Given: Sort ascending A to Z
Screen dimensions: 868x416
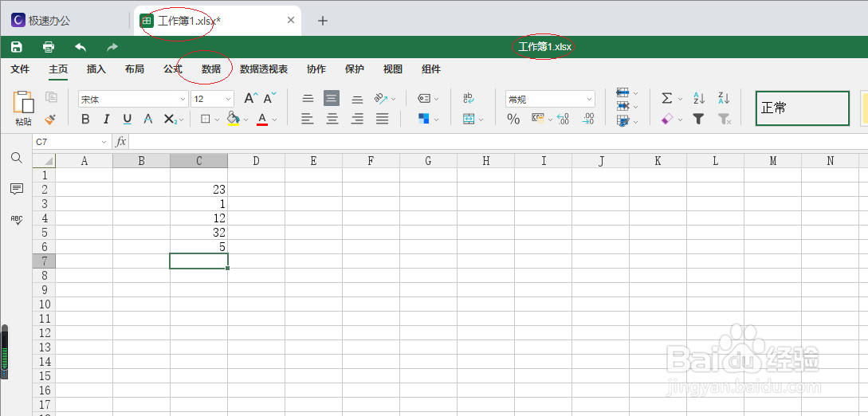Looking at the screenshot, I should click(699, 99).
